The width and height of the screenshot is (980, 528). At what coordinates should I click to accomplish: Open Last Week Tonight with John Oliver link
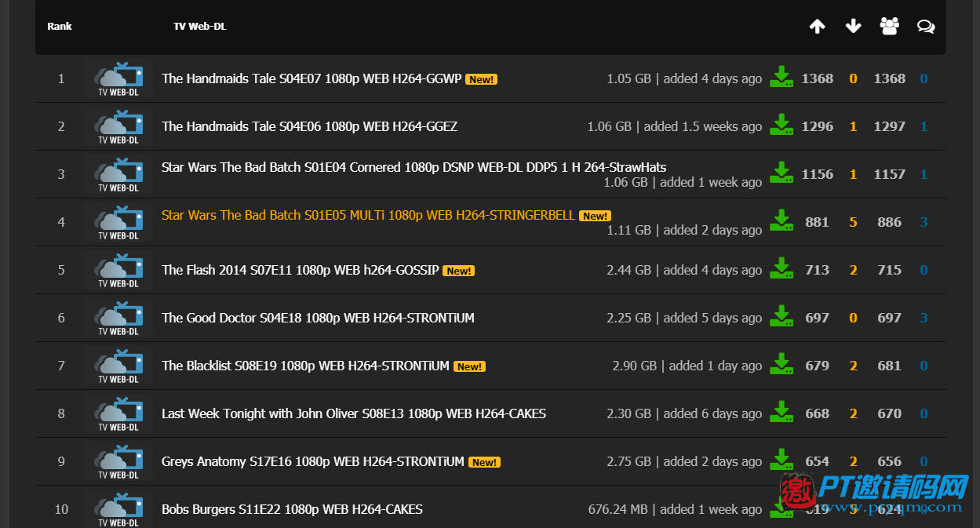(354, 413)
